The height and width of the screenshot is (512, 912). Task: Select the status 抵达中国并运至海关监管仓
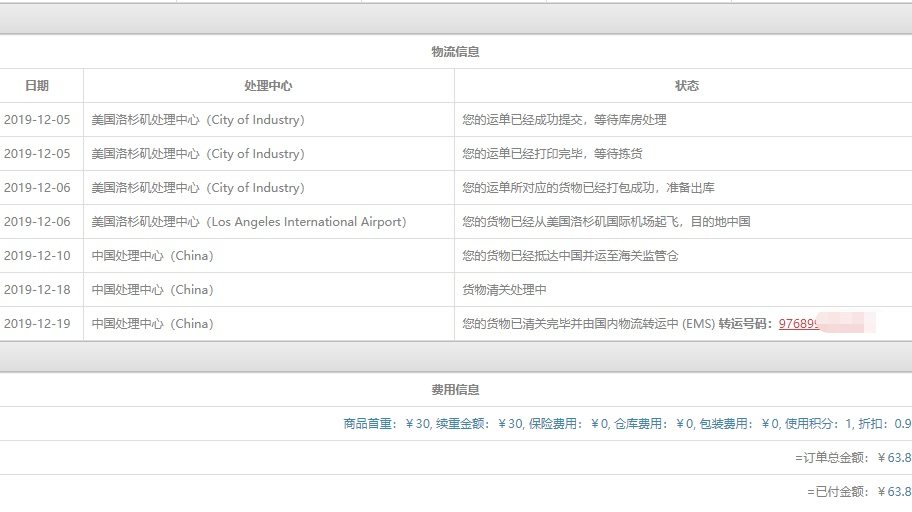570,255
